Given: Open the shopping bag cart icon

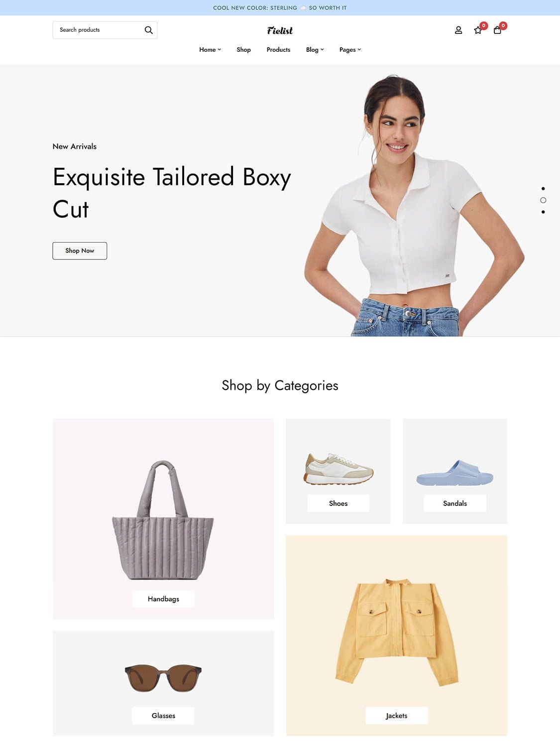Looking at the screenshot, I should pos(497,30).
